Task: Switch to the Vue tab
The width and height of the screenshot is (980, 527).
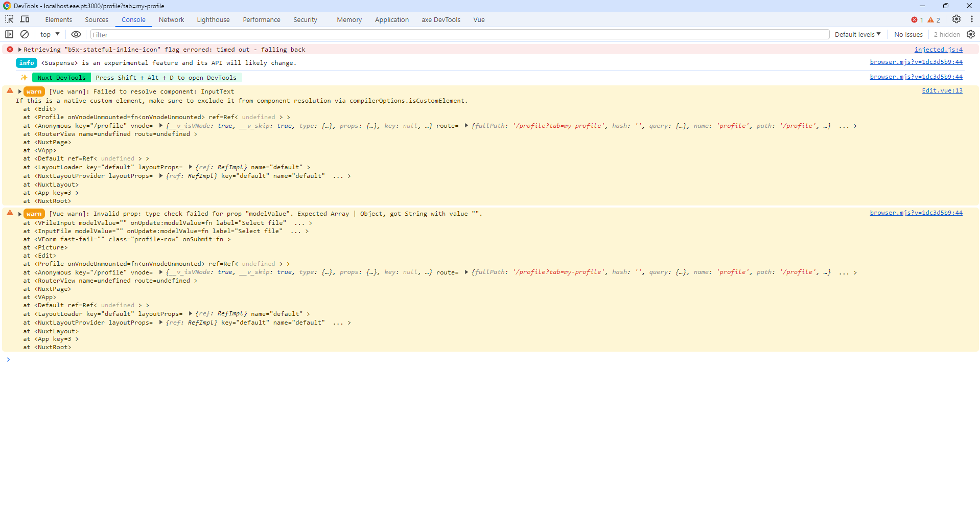Action: [479, 19]
